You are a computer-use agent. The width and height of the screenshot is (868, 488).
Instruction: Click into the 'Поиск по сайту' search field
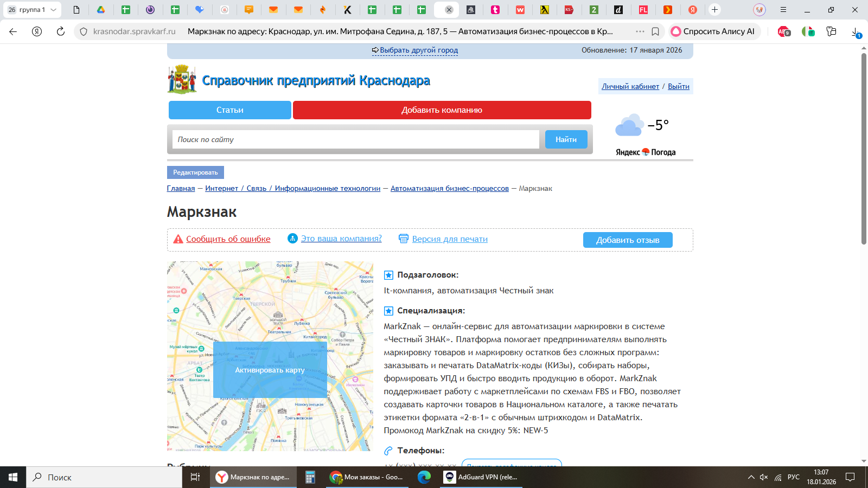(x=356, y=139)
